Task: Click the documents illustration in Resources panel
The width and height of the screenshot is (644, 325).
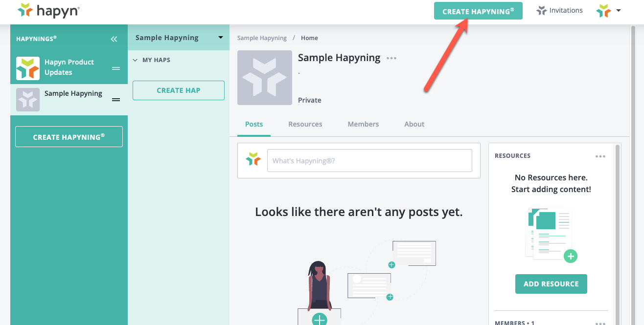Action: pos(552,234)
